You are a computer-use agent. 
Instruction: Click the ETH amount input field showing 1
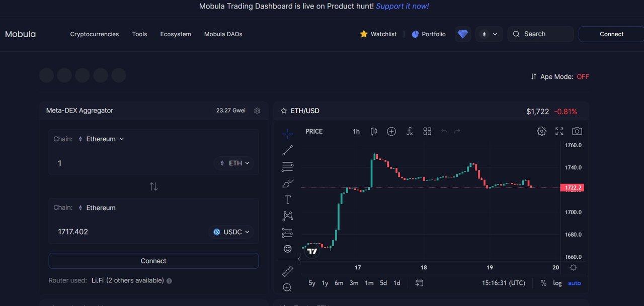131,163
